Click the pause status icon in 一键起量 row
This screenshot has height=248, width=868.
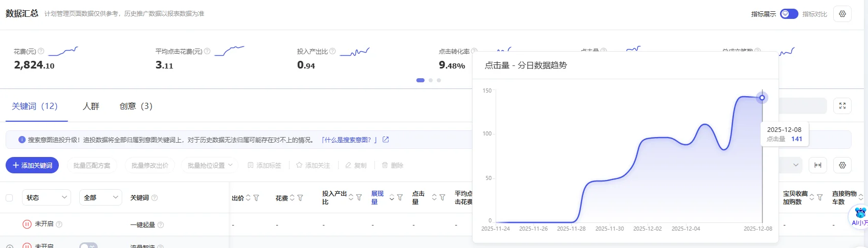coord(27,224)
